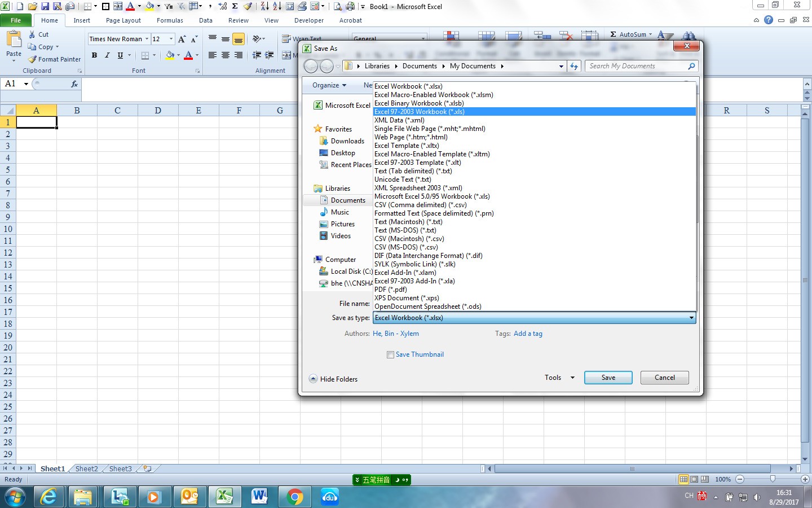The width and height of the screenshot is (812, 508).
Task: Click Cancel in the Save As dialog
Action: pyautogui.click(x=665, y=378)
